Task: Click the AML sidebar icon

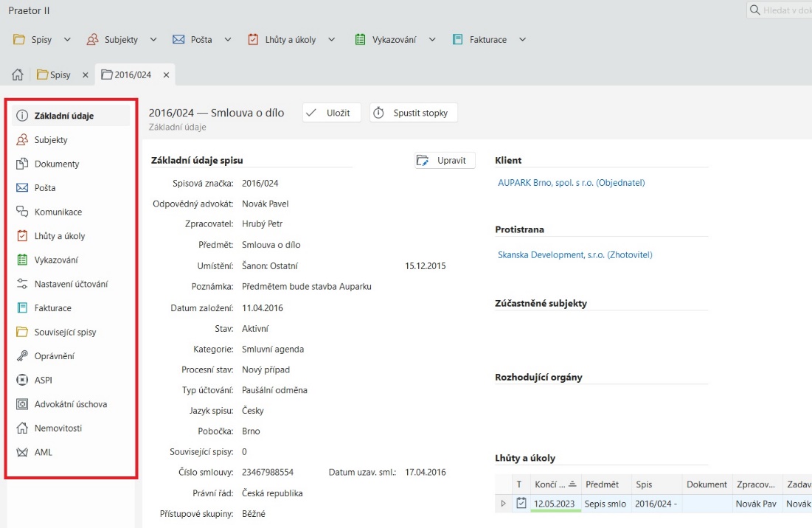Action: [x=22, y=452]
